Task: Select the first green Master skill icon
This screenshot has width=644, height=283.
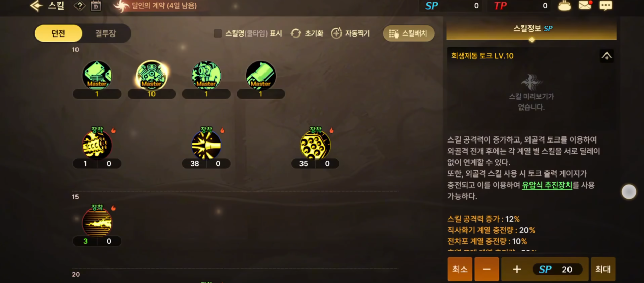Action: tap(97, 75)
